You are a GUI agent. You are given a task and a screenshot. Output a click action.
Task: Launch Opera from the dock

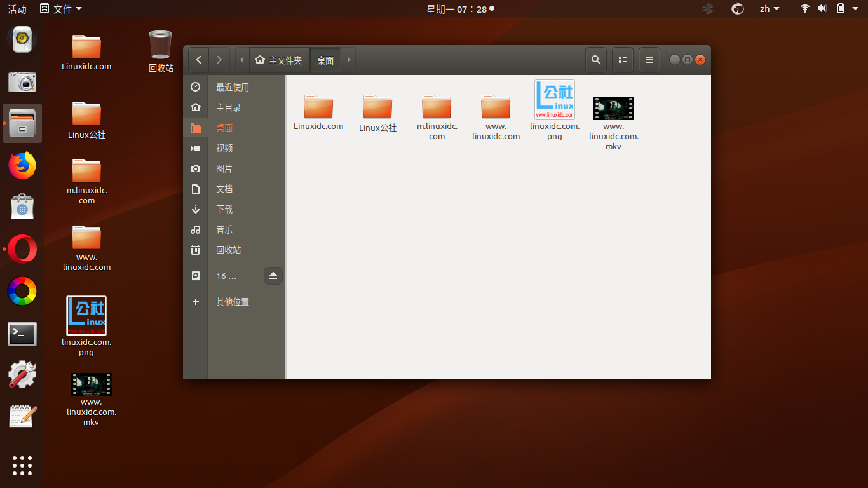click(22, 249)
